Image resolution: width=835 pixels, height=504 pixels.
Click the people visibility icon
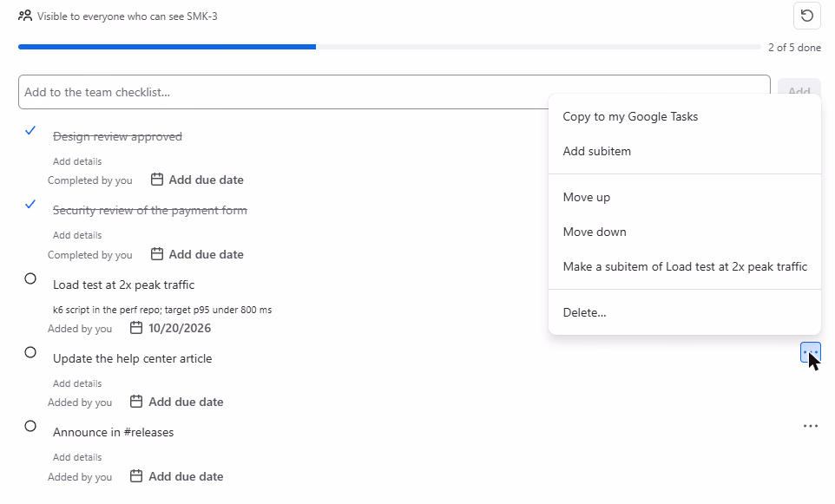click(25, 16)
